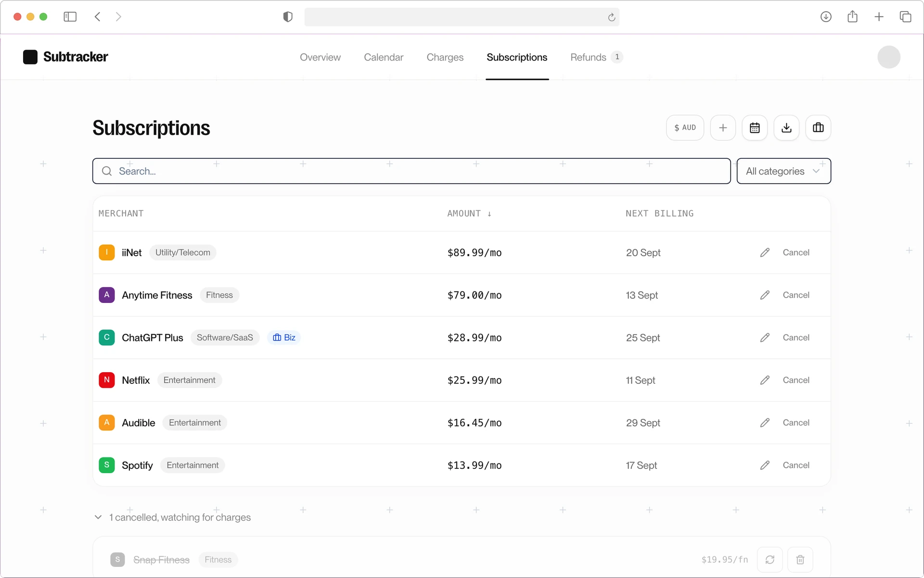924x578 pixels.
Task: Select the $16.45/mo amount
Action: click(x=475, y=423)
